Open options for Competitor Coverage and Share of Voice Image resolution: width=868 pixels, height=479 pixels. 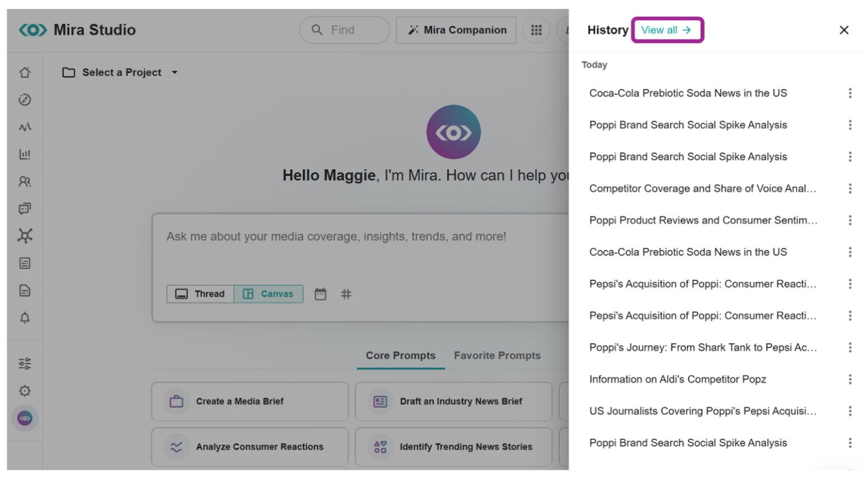click(x=850, y=189)
